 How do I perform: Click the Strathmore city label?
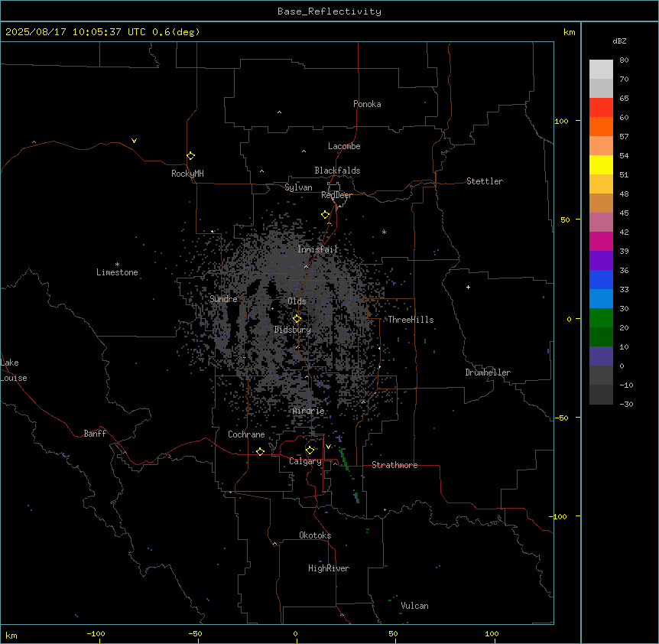coord(394,465)
